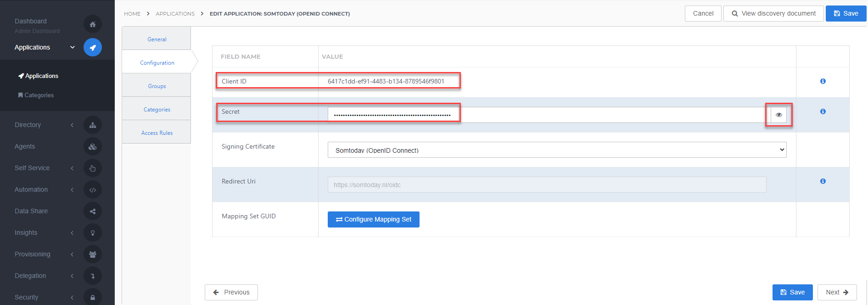868x305 pixels.
Task: Click the bottom Save button
Action: coord(793,292)
